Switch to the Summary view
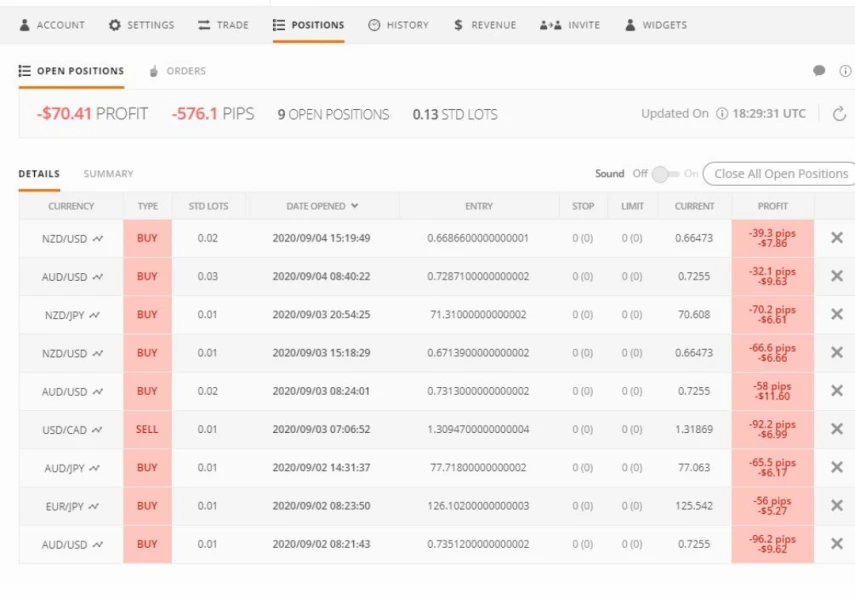This screenshot has width=855, height=600. coord(109,174)
